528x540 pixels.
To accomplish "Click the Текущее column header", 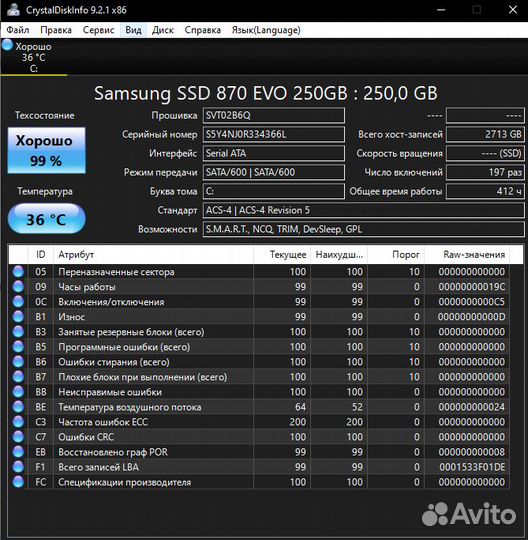I will pos(282,255).
